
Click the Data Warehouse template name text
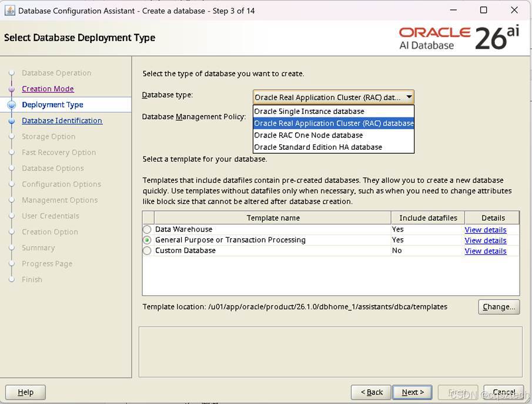(183, 230)
